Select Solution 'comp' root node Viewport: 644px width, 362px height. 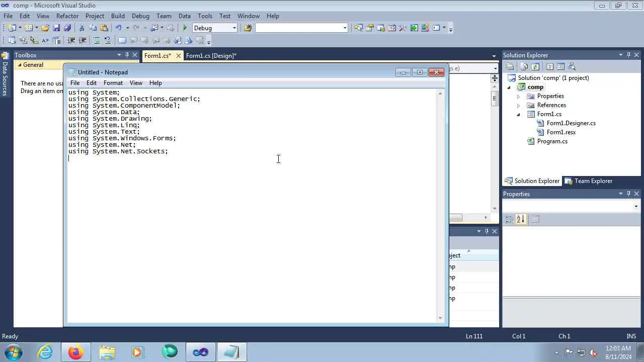553,78
